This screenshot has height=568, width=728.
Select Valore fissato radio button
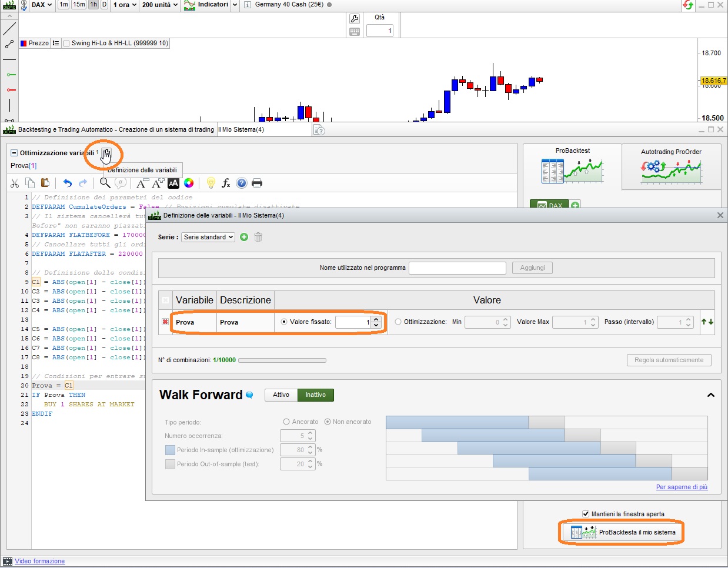click(284, 322)
